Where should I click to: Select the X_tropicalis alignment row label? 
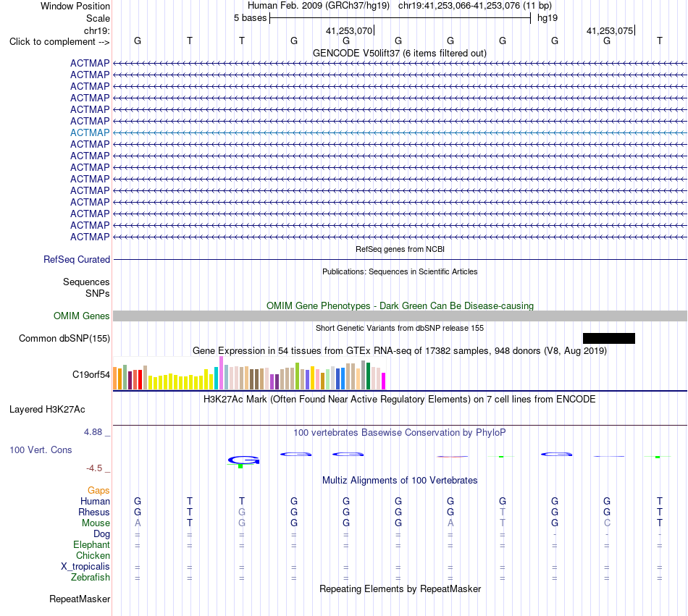click(85, 567)
